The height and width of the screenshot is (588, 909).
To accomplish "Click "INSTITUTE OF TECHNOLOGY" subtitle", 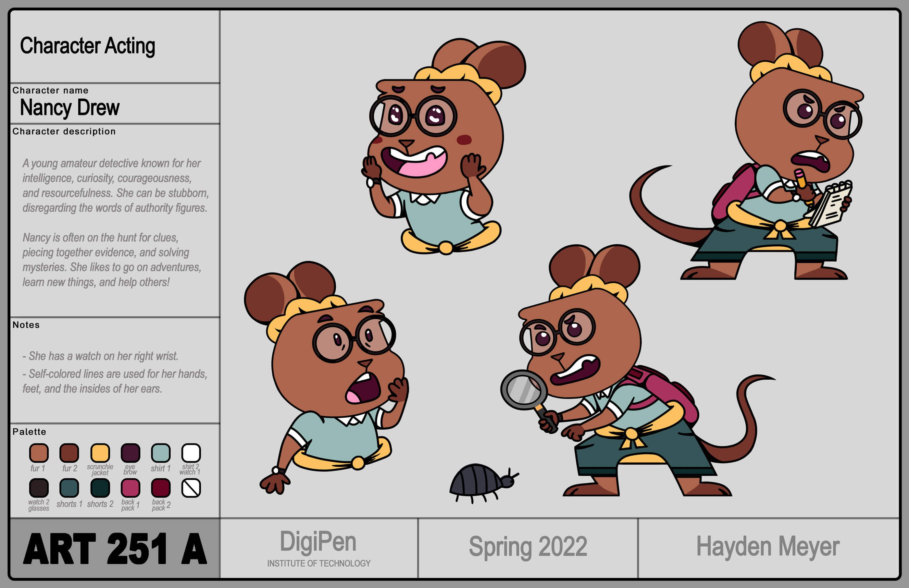I will 318,564.
